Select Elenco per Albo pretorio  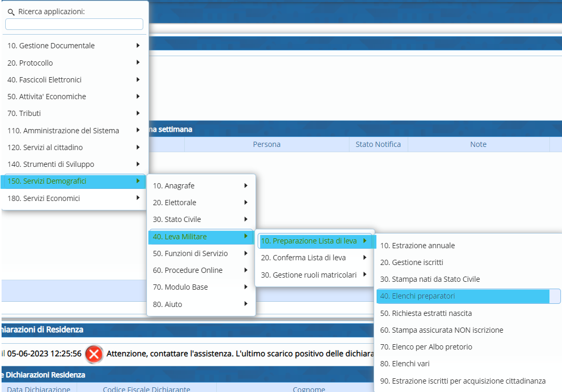point(426,347)
